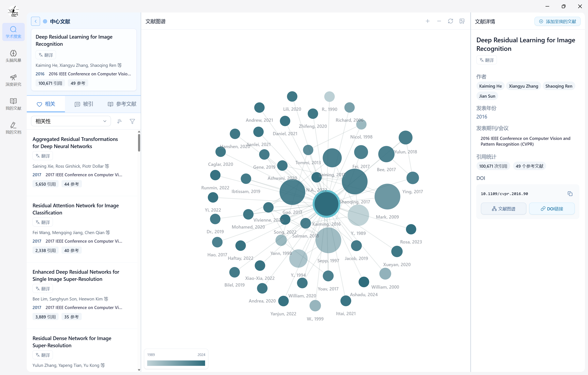Refresh the literature graph layout

click(450, 21)
